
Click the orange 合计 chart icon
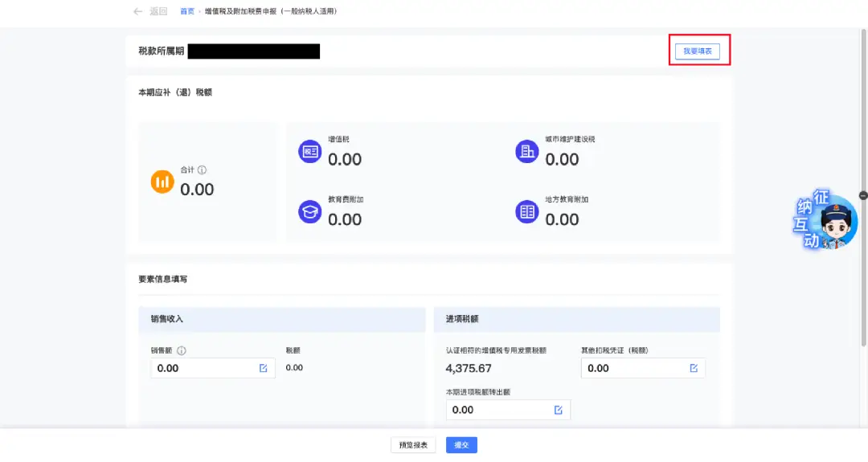pyautogui.click(x=162, y=182)
